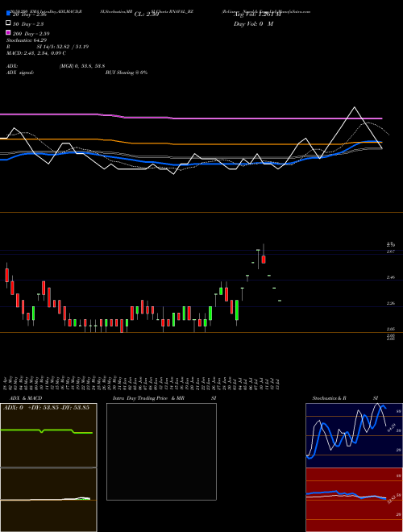Select the '200 Day - 2.39' legend text
Image resolution: width=403 pixels, height=532 pixels.
coord(31,34)
